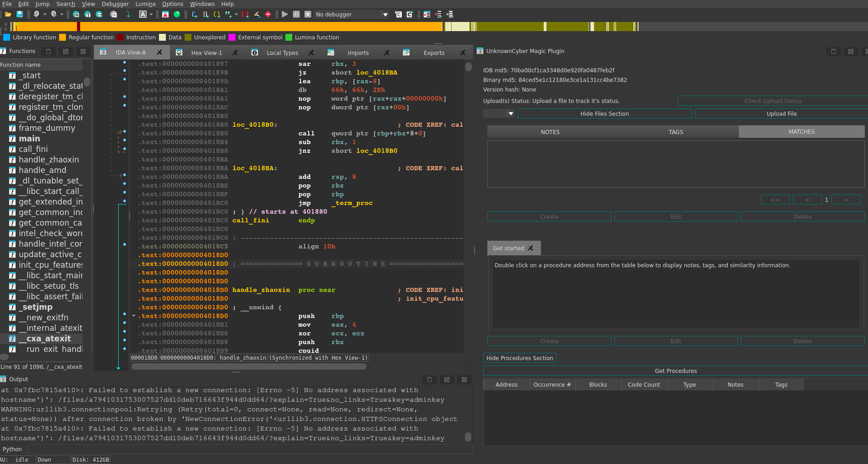Click the jump down arrow icon
Image resolution: width=868 pixels, height=464 pixels.
pos(128,15)
